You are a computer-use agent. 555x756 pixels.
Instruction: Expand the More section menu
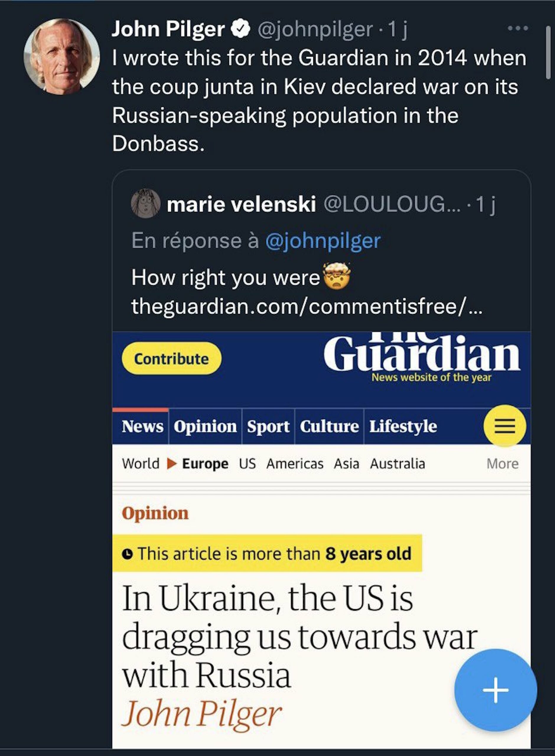coord(502,464)
